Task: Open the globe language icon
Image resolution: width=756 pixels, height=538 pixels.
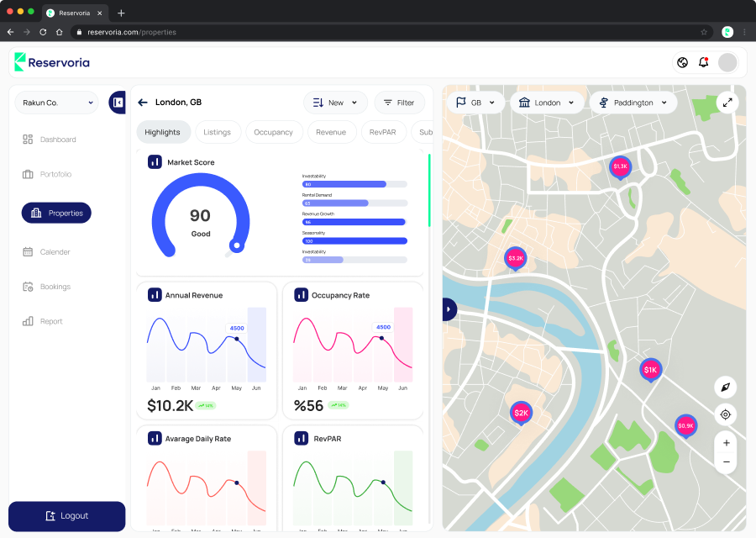Action: coord(682,62)
